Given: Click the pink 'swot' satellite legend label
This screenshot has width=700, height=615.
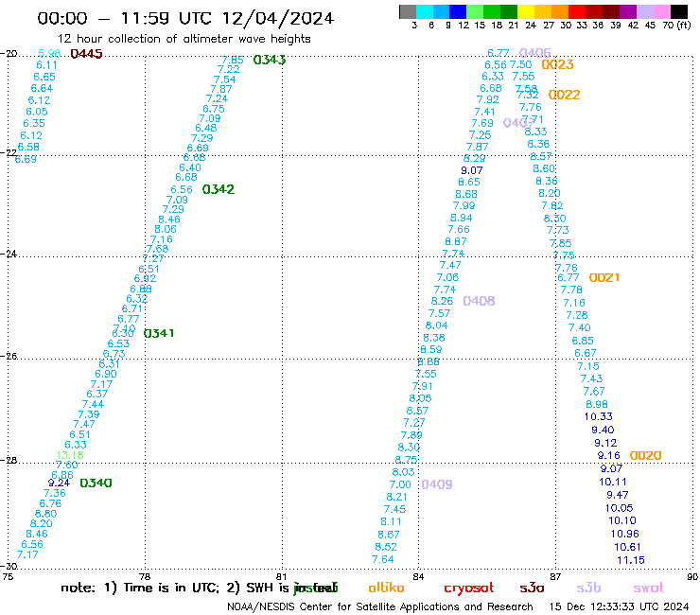Looking at the screenshot, I should pyautogui.click(x=649, y=589).
